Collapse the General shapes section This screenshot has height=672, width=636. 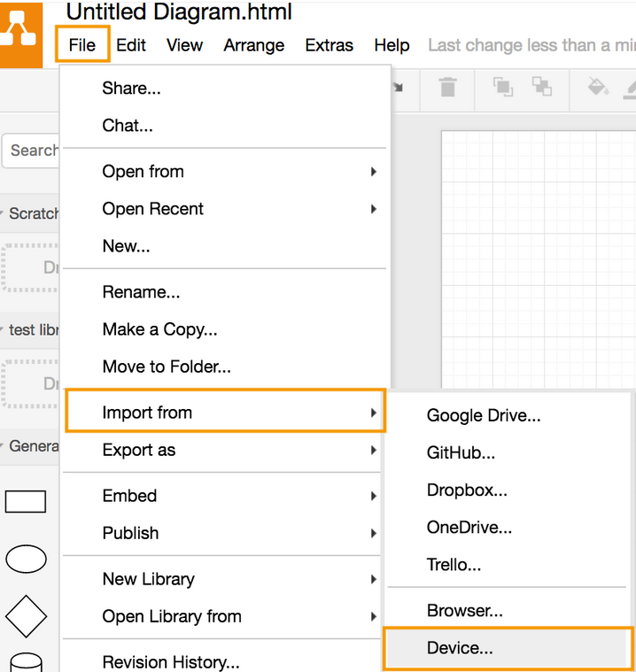(x=29, y=446)
